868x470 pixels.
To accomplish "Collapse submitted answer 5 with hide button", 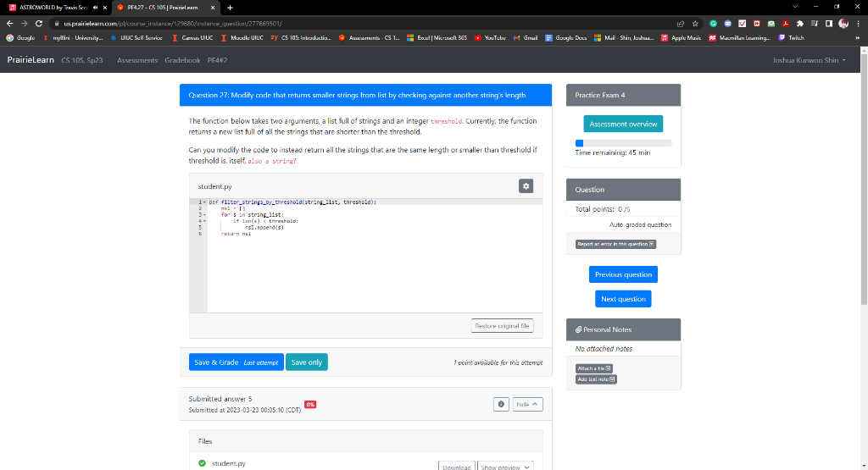I will coord(527,404).
